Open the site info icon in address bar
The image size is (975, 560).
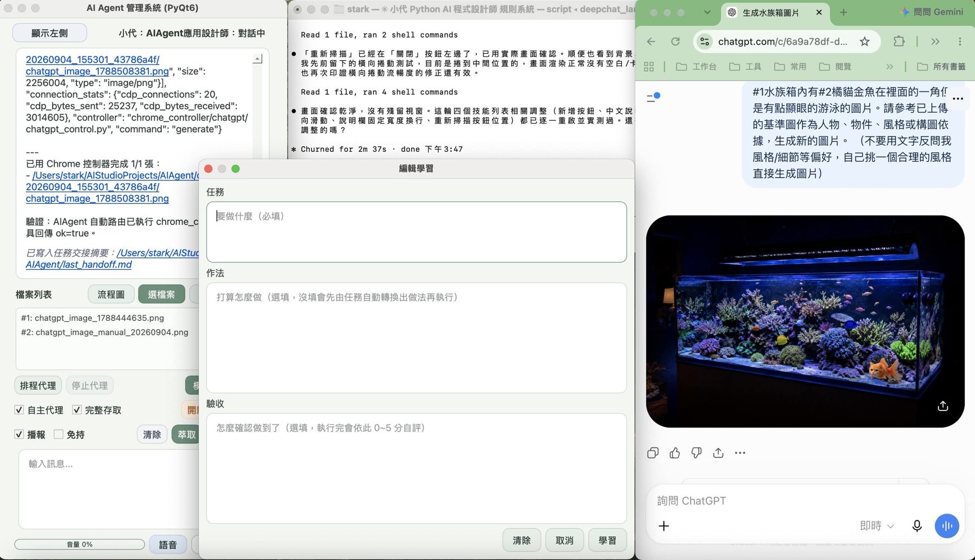pyautogui.click(x=705, y=42)
